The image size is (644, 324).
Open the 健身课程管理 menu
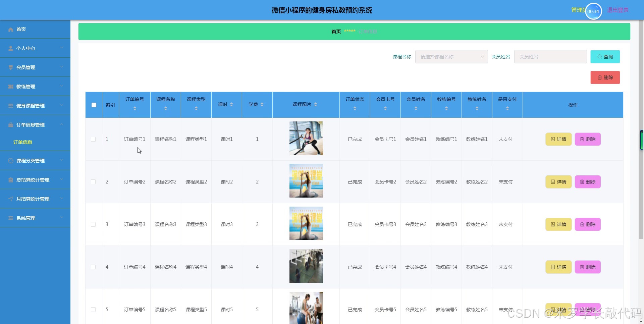click(x=31, y=106)
